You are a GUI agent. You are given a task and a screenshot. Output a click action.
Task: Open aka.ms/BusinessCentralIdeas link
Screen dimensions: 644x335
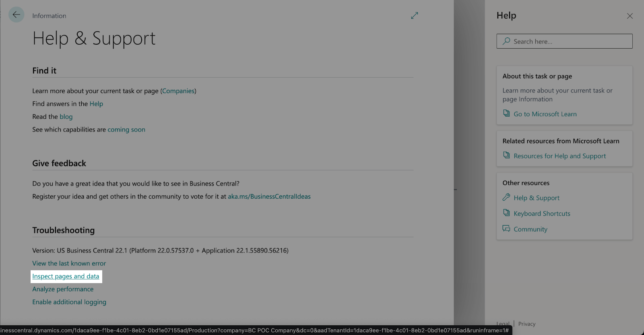[269, 196]
